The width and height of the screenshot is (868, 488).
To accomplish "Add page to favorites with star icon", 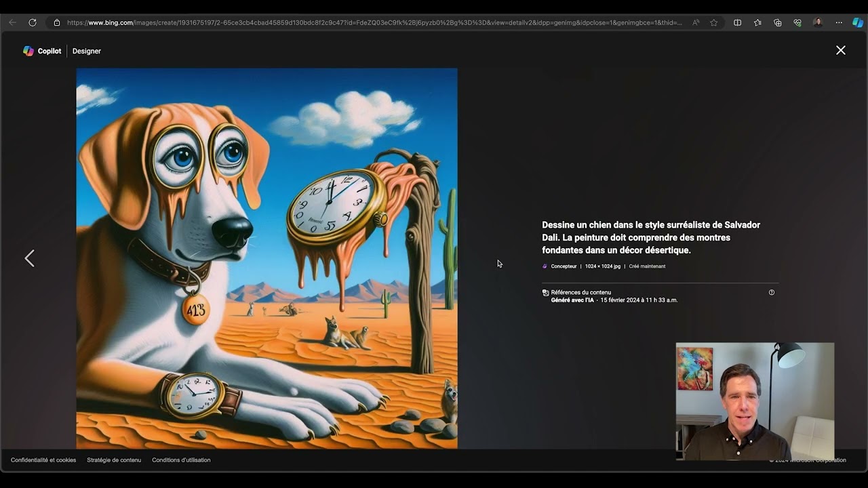I will pos(714,22).
